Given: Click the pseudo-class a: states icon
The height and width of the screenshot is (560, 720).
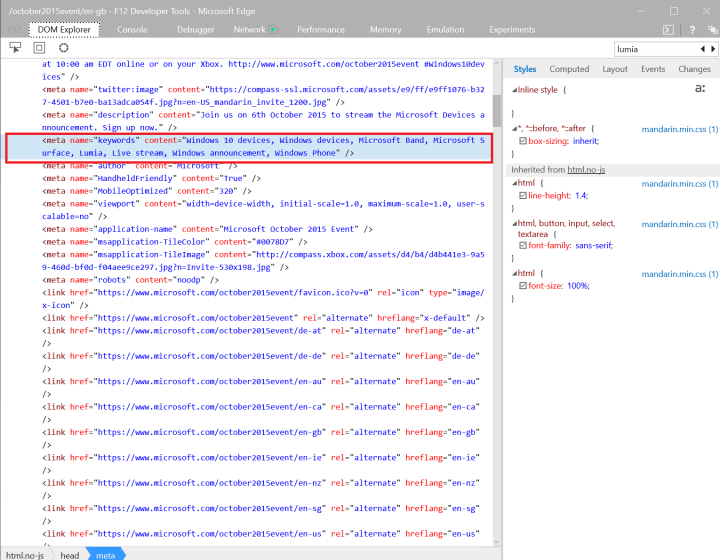Looking at the screenshot, I should [699, 89].
